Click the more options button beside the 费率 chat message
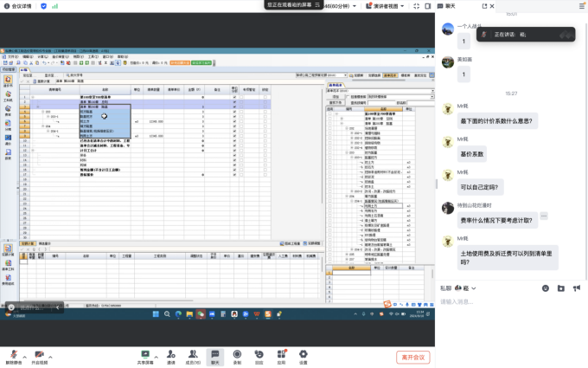The image size is (588, 368). [x=544, y=216]
